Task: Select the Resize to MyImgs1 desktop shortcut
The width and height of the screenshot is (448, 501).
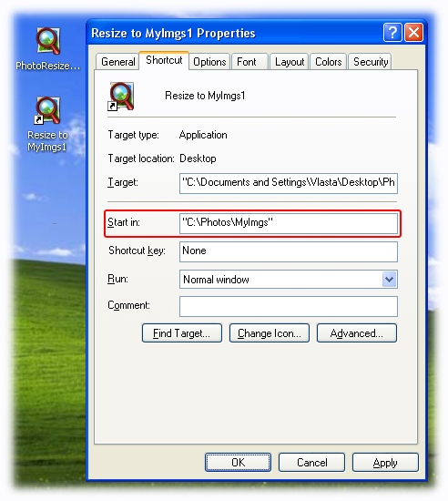Action: [47, 125]
